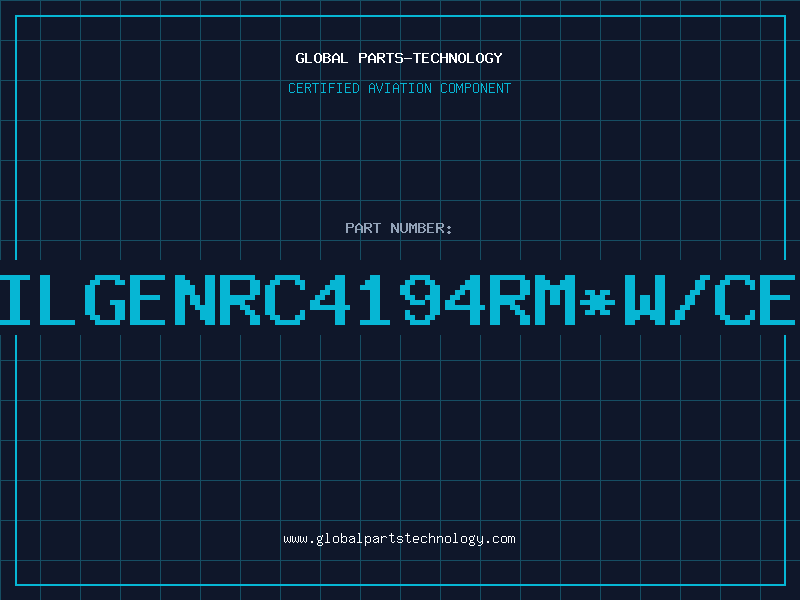Viewport: 800px width, 600px height.
Task: Select the letter M in the part number
Action: tap(555, 299)
